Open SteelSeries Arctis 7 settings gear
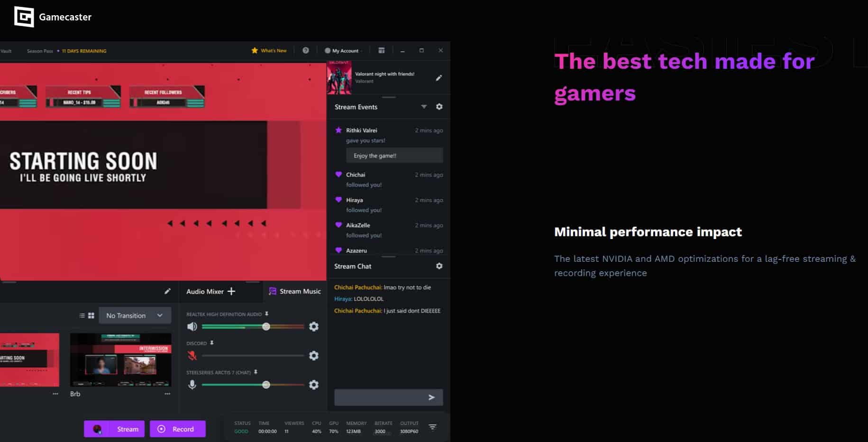Image resolution: width=868 pixels, height=442 pixels. coord(314,385)
